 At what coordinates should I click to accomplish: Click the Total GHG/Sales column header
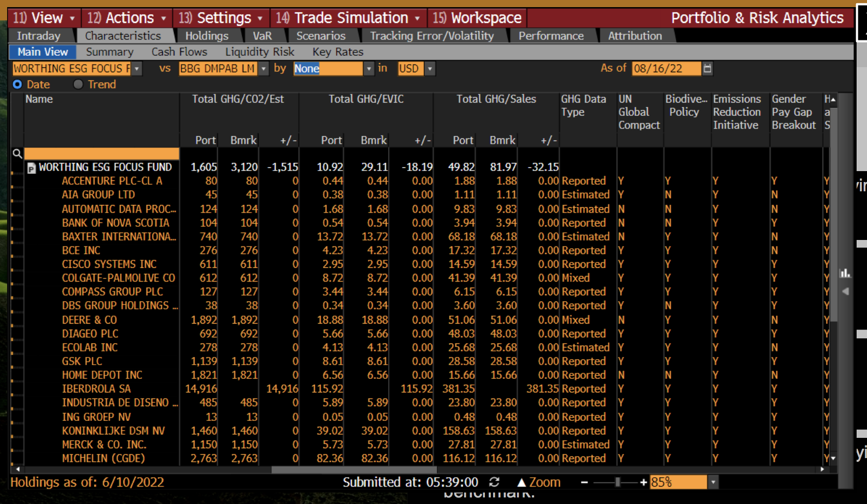click(496, 99)
